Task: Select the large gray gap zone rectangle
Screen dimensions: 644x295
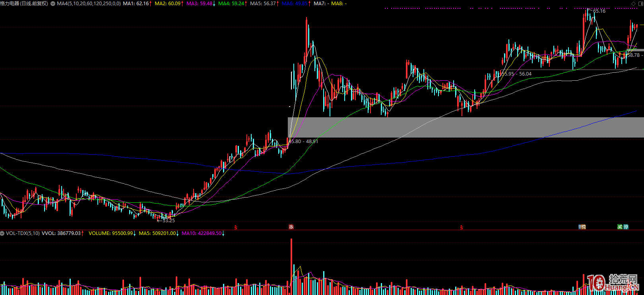Action: point(466,127)
